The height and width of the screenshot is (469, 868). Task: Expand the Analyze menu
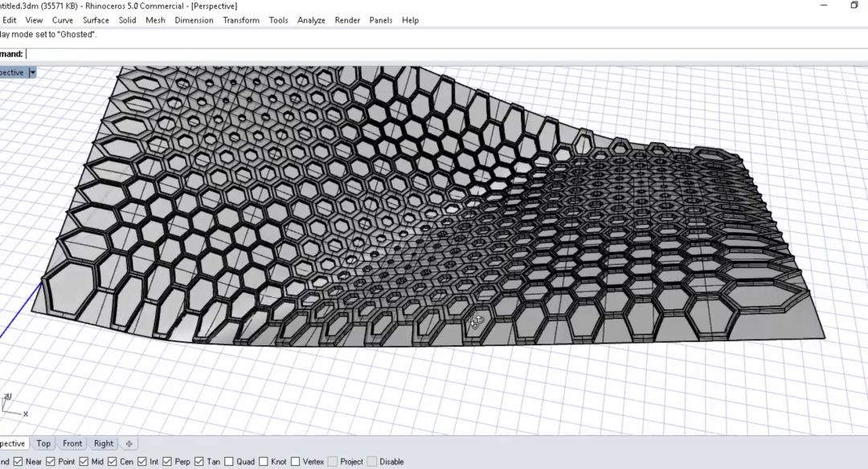pyautogui.click(x=310, y=20)
